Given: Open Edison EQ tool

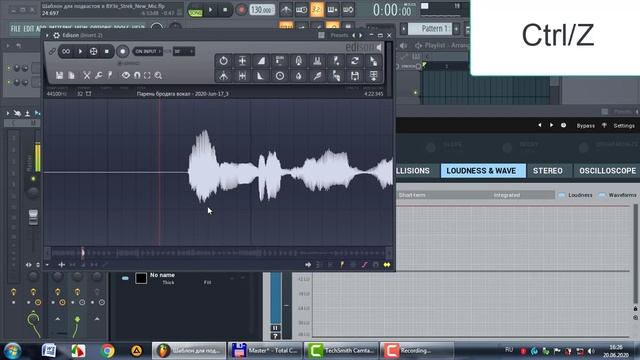Looking at the screenshot, I should point(280,61).
